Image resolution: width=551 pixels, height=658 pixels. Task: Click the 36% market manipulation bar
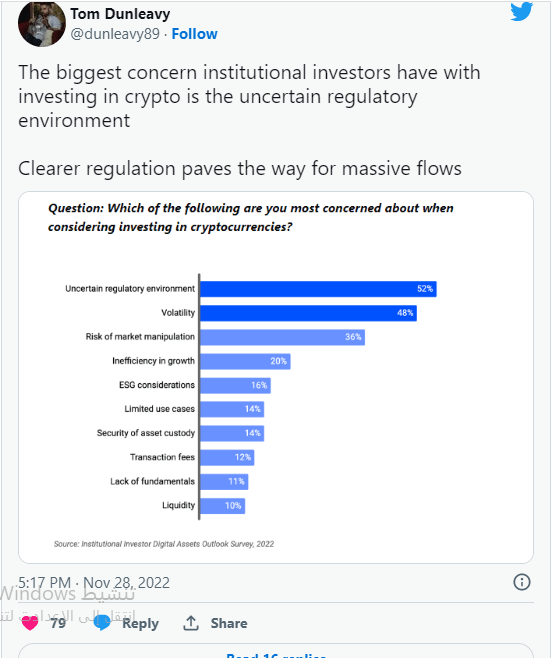[282, 337]
